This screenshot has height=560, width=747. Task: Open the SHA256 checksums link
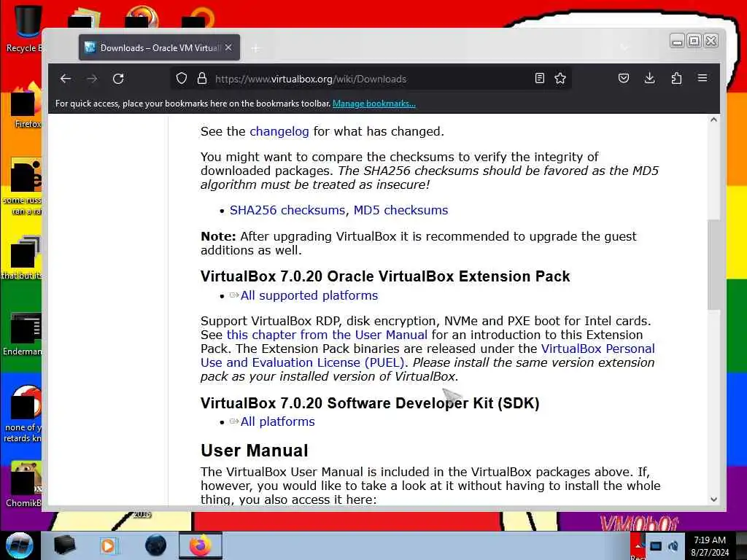[287, 210]
